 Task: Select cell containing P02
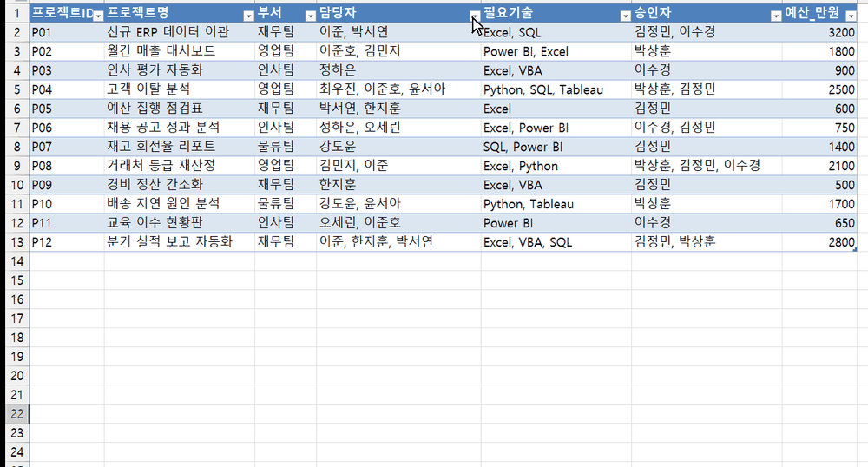[67, 51]
